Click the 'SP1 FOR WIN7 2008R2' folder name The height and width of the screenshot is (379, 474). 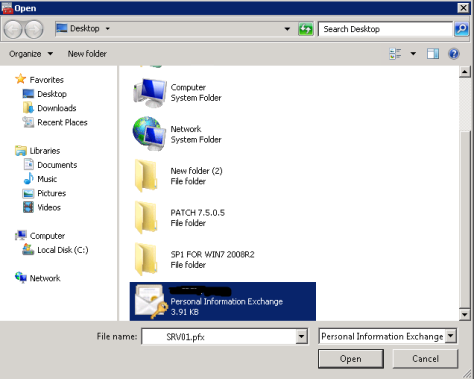point(212,255)
